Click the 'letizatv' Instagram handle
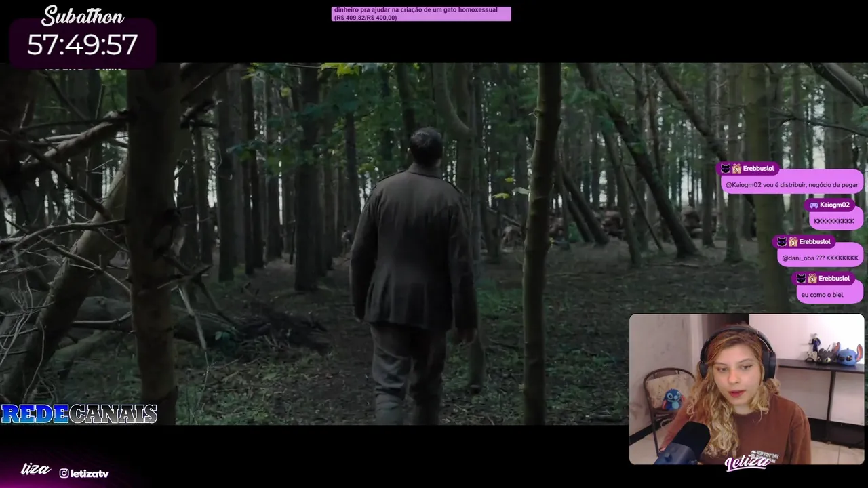This screenshot has width=868, height=488. 90,473
